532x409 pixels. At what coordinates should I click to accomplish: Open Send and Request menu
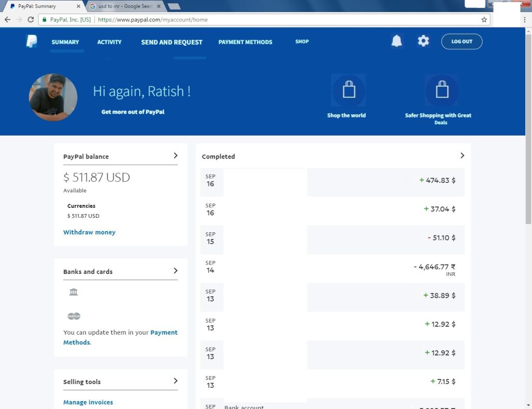point(171,42)
